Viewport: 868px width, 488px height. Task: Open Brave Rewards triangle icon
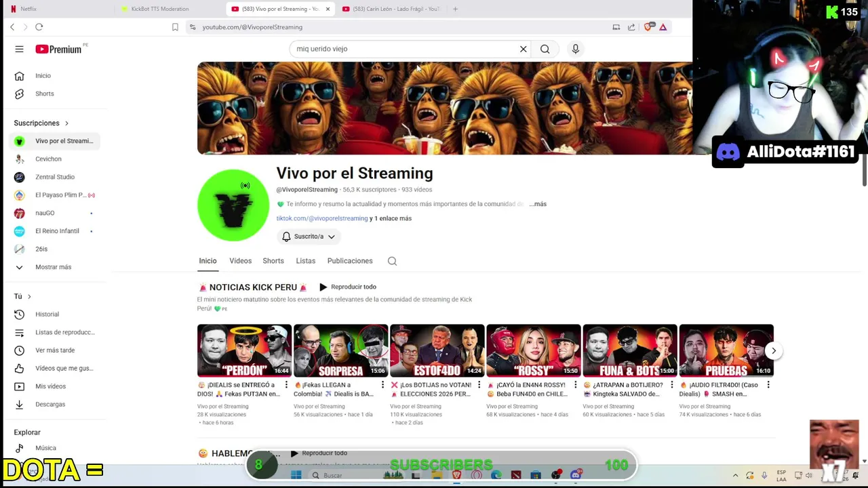pos(663,27)
